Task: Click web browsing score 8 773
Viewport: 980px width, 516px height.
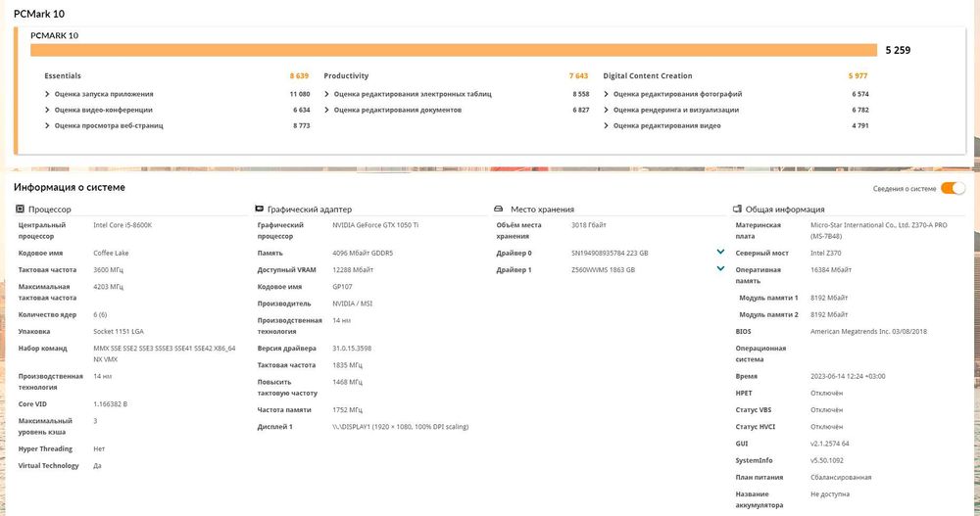Action: 301,125
